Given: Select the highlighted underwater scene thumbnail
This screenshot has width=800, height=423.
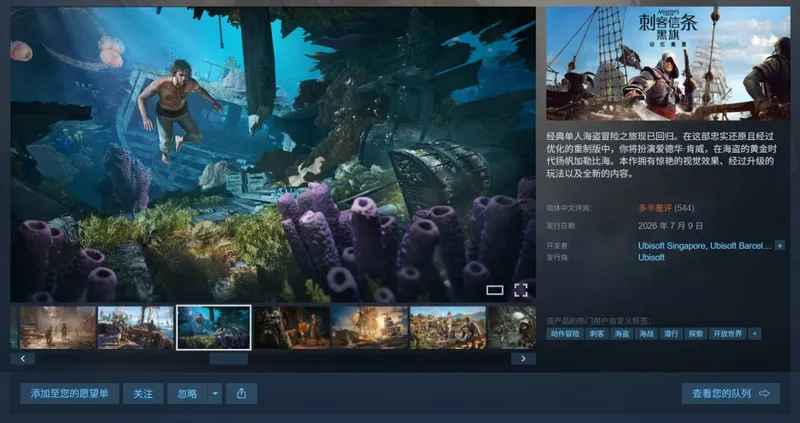Looking at the screenshot, I should click(x=214, y=328).
